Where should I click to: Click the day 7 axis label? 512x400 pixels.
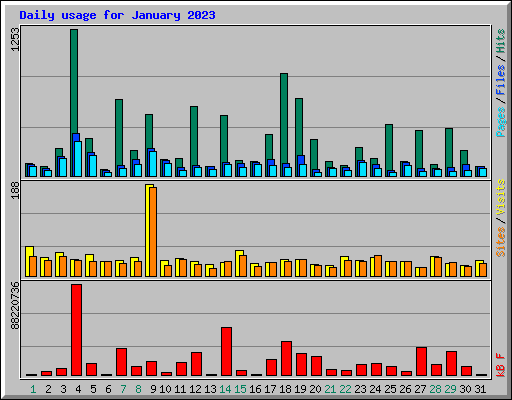pos(123,389)
